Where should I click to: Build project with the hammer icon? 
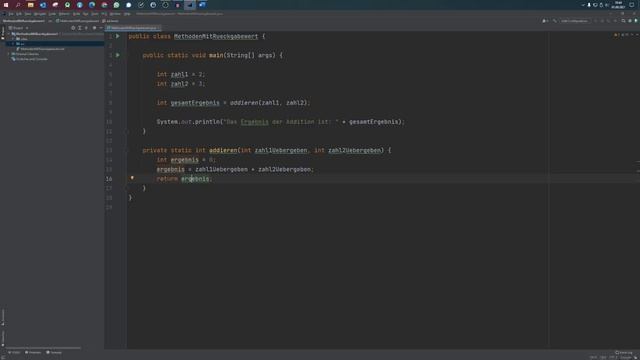point(554,21)
